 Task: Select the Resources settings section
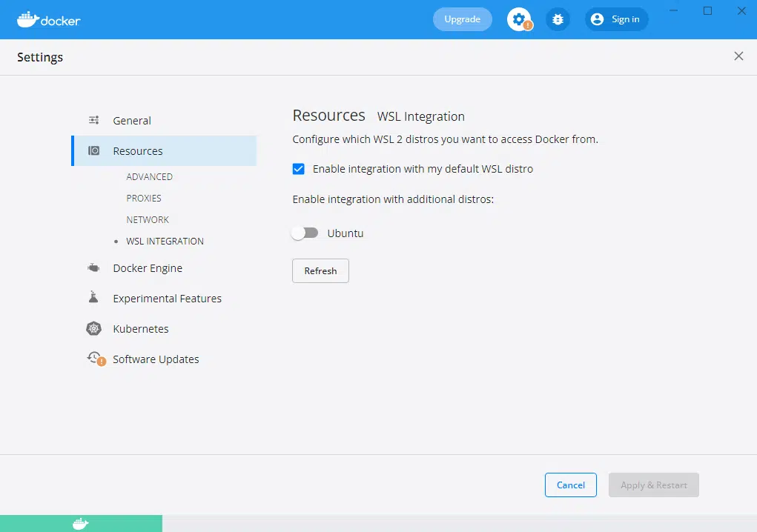tap(164, 151)
